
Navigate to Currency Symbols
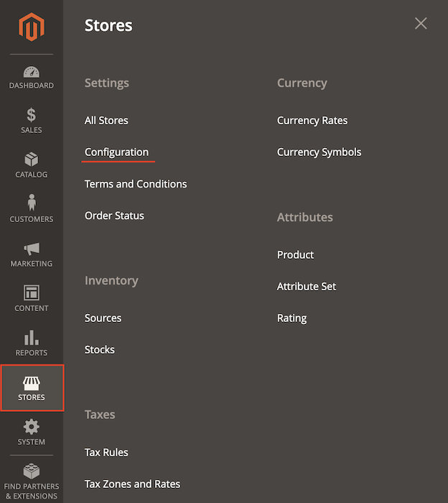coord(319,152)
